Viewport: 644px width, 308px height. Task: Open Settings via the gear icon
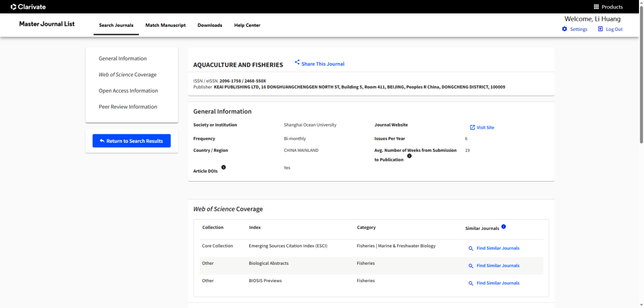[x=565, y=29]
